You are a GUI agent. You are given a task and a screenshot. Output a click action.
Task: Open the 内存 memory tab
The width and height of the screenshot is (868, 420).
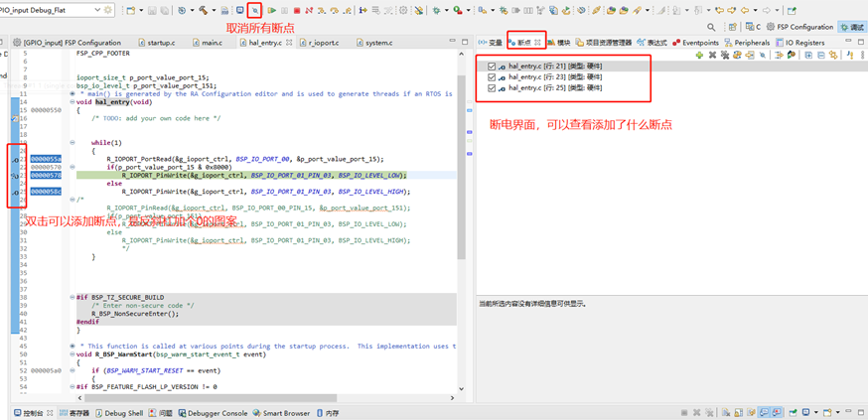(x=327, y=413)
